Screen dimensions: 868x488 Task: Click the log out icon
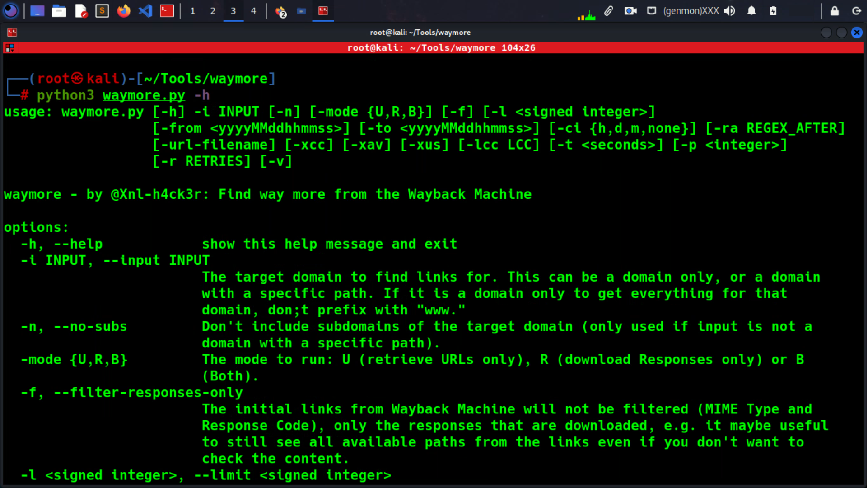pos(856,11)
